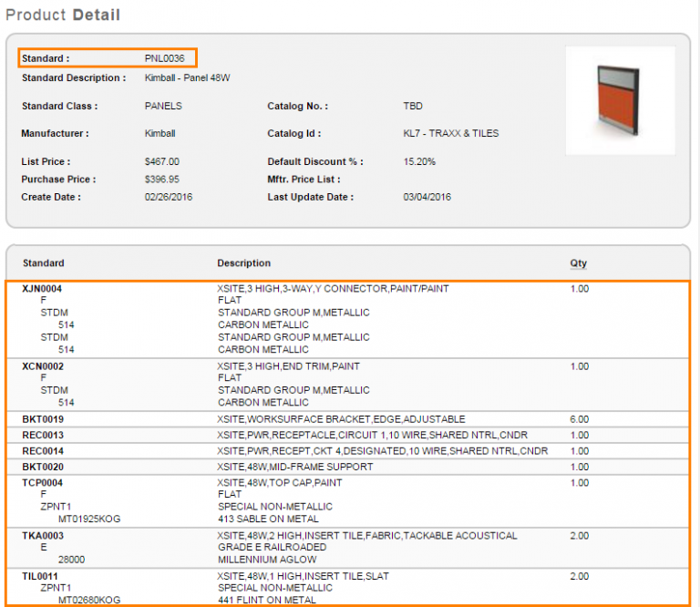
Task: Select the PNL0036 standard code
Action: click(x=164, y=58)
